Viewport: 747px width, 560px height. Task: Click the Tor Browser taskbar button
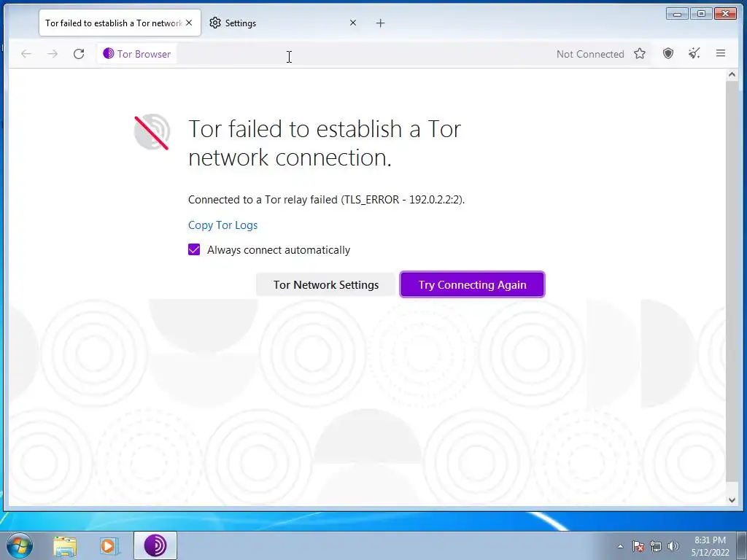click(155, 545)
